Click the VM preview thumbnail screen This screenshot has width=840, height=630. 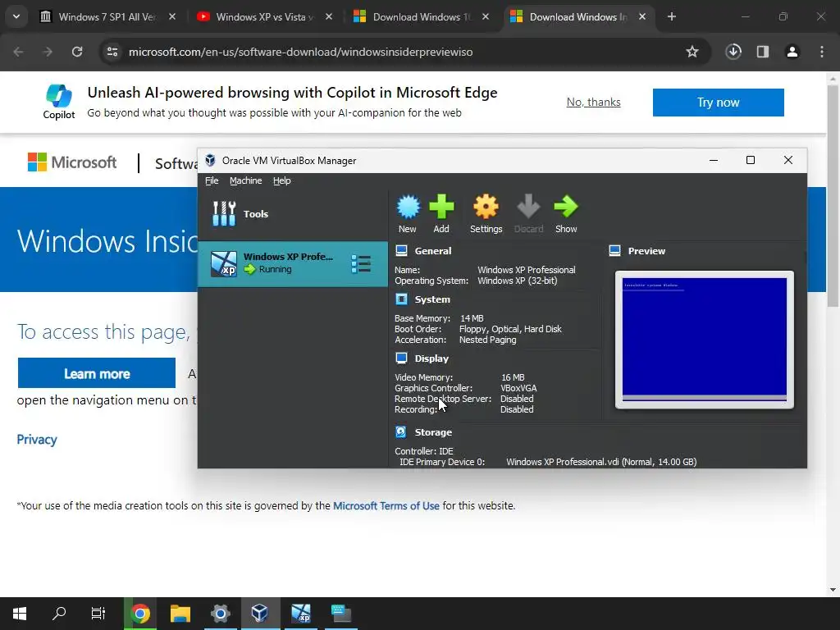pyautogui.click(x=705, y=340)
